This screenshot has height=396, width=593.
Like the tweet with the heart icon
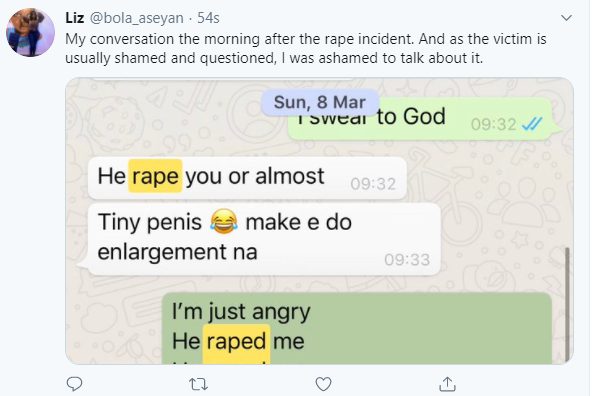point(323,384)
